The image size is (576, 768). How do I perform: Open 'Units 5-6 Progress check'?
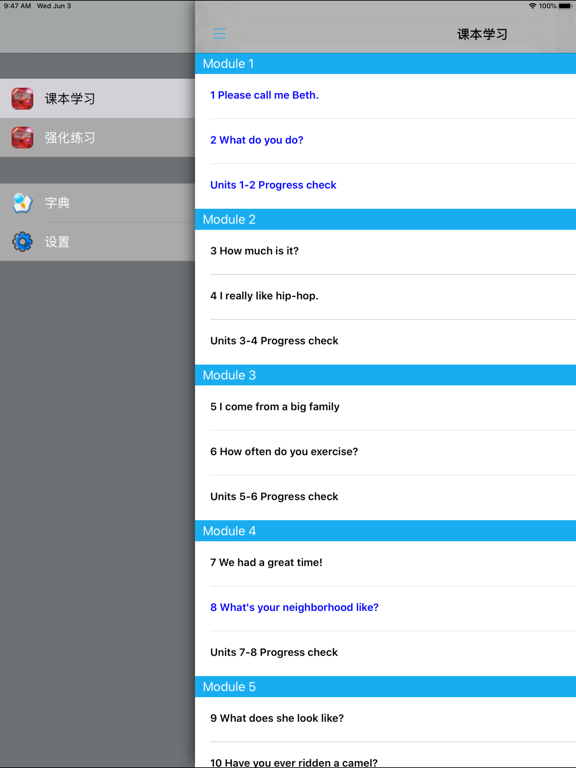(385, 498)
